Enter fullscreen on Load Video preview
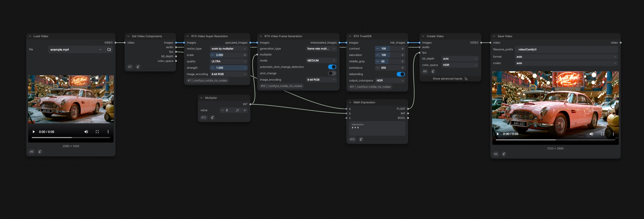The width and height of the screenshot is (644, 219). pyautogui.click(x=97, y=132)
